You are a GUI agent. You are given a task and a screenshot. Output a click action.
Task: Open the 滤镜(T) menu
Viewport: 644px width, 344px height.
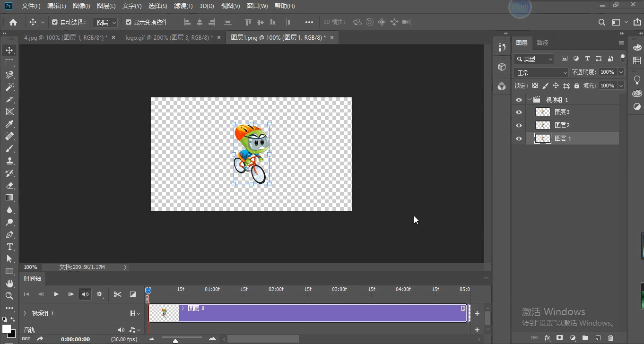(183, 6)
